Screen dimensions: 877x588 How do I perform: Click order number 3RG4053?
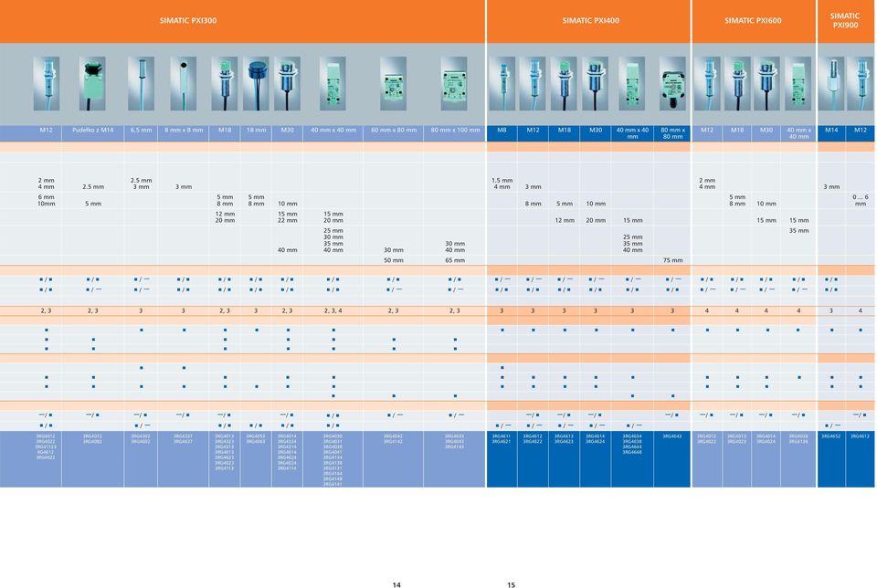pyautogui.click(x=256, y=436)
